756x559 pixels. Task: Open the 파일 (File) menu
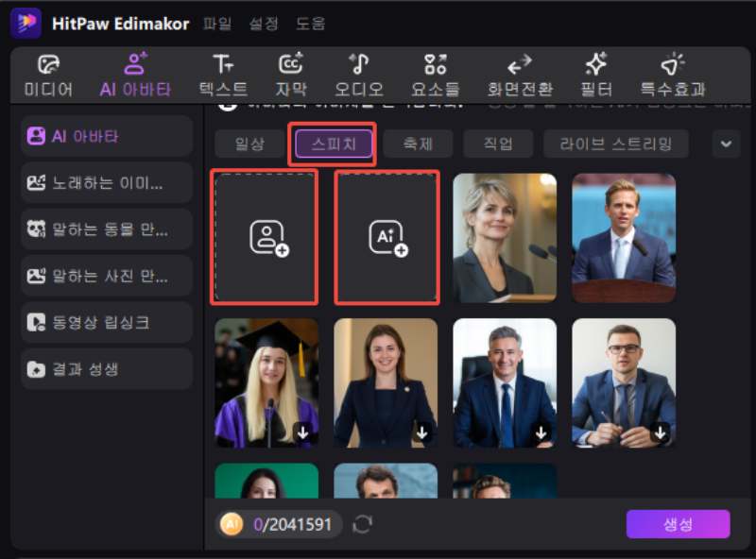coord(217,23)
